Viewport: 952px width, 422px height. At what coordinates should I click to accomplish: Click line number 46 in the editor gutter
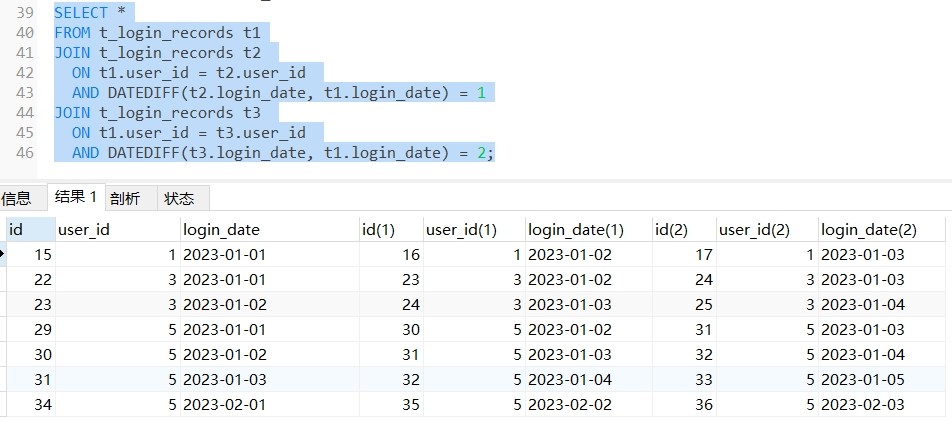tap(25, 152)
